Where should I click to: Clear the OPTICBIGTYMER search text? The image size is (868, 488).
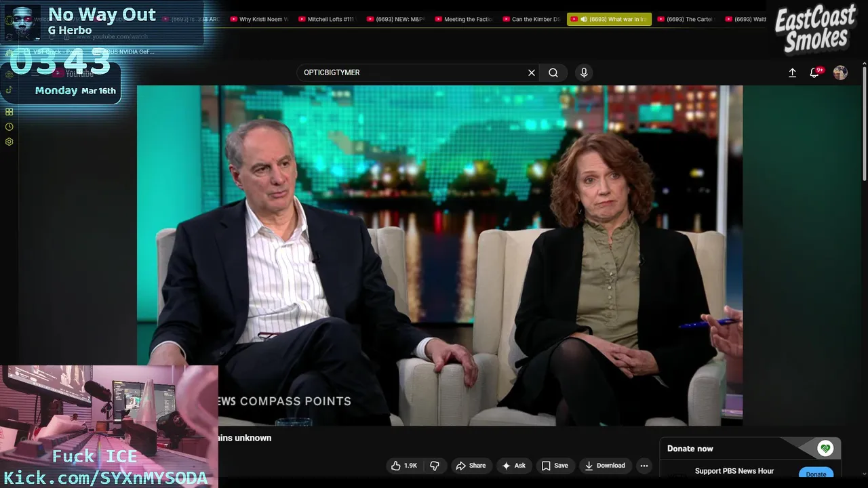point(532,73)
